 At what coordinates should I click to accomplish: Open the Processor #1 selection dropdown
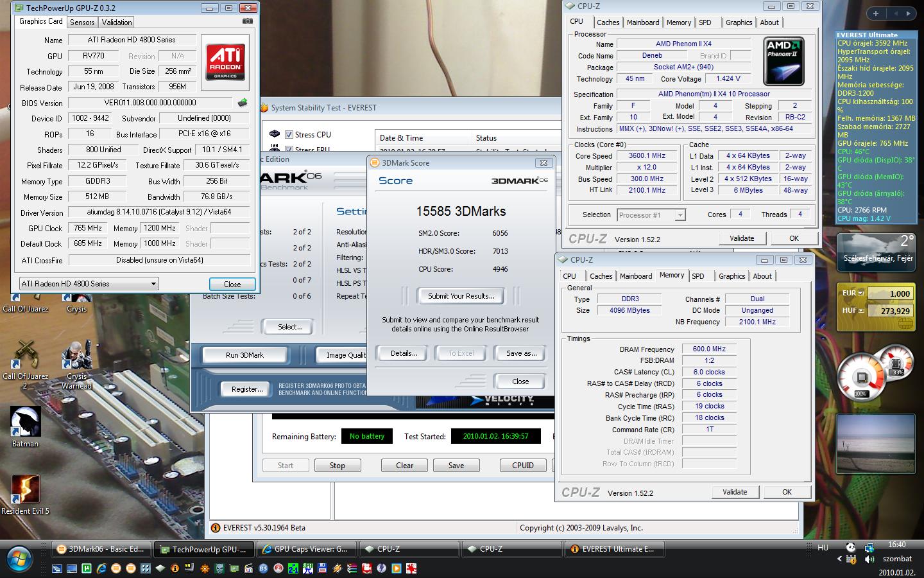(651, 215)
